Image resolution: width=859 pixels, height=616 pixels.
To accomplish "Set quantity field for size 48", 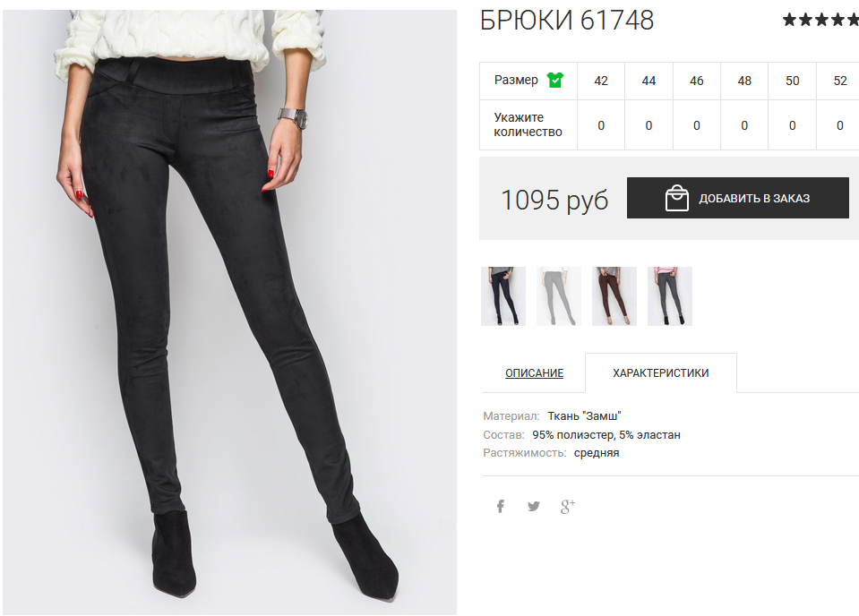I will (x=744, y=125).
